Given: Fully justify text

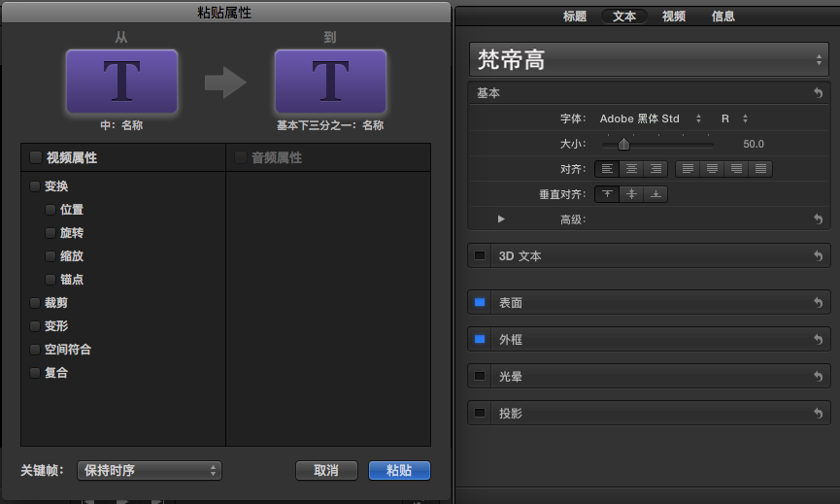Looking at the screenshot, I should (x=760, y=169).
